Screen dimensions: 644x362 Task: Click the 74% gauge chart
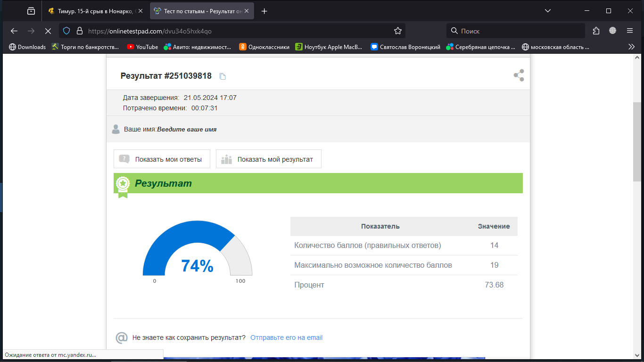(197, 248)
